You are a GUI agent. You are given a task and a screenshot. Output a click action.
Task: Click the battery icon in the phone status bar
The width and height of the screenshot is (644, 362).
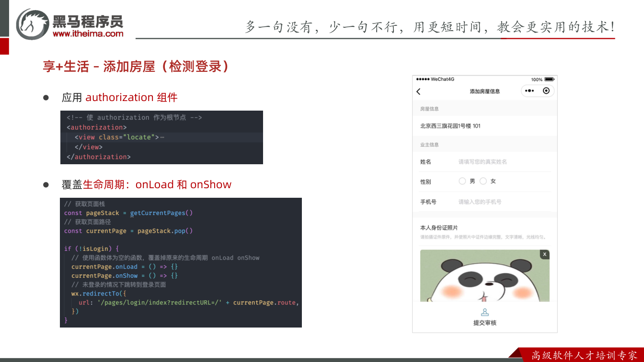click(549, 79)
